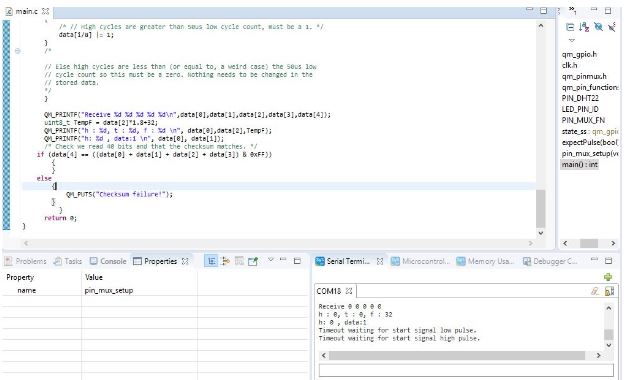Close the COM18 terminal tab
626x380 pixels.
349,291
